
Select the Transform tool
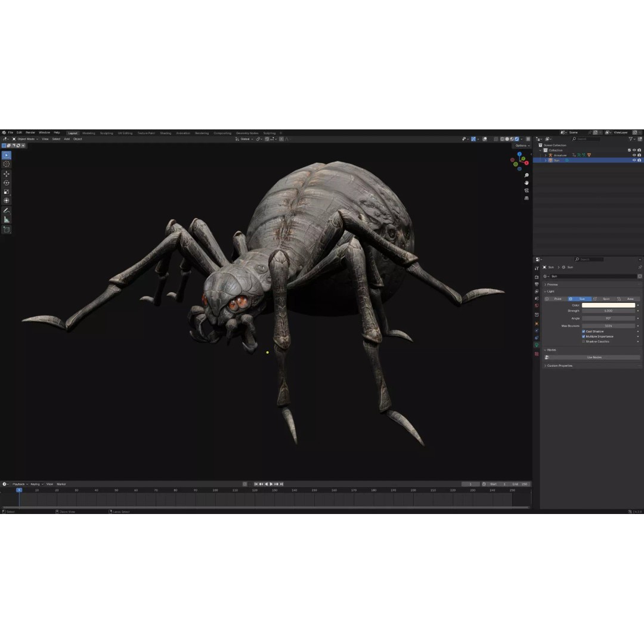click(7, 201)
